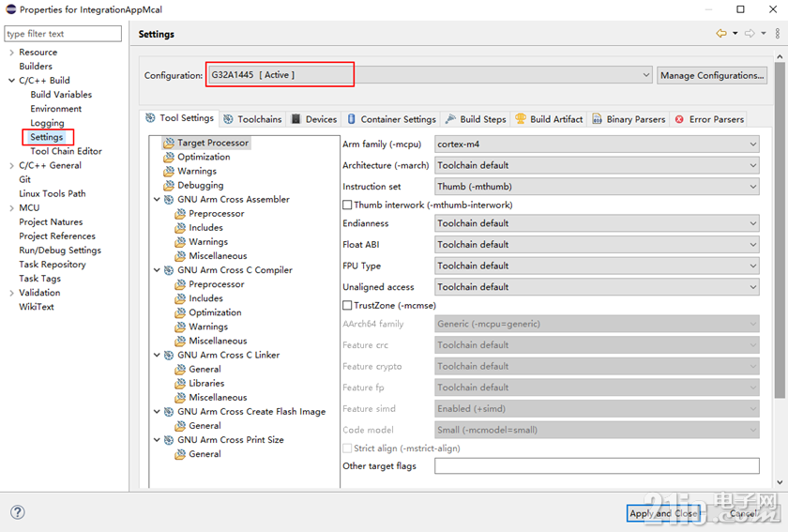The height and width of the screenshot is (532, 788).
Task: Open the back history dropdown arrow
Action: click(x=735, y=34)
